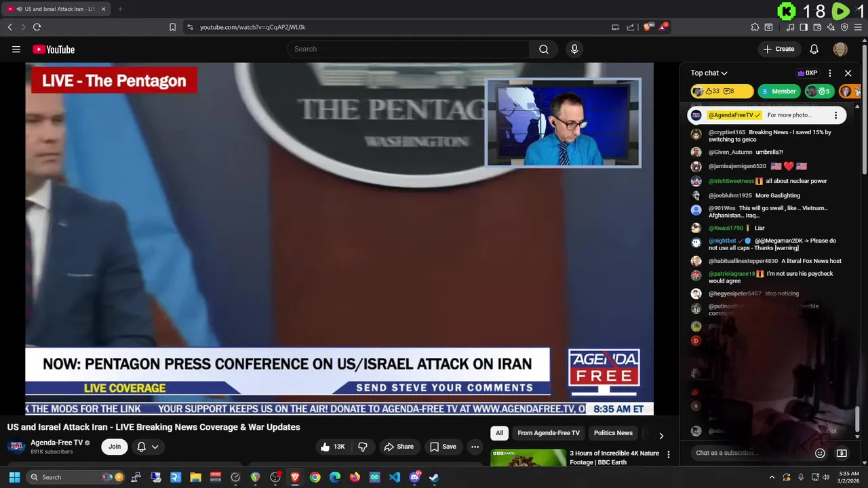Image resolution: width=868 pixels, height=488 pixels.
Task: Open options for BBC Earth recommended video
Action: [668, 455]
